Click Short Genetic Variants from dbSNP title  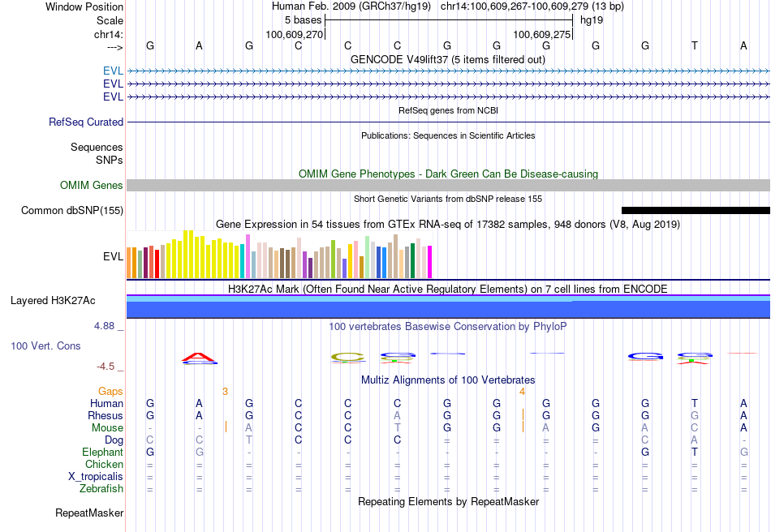(448, 199)
